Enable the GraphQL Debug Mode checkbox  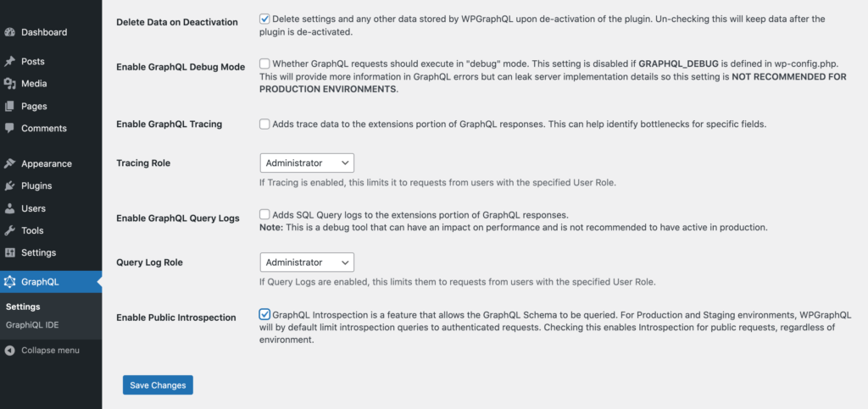click(264, 64)
